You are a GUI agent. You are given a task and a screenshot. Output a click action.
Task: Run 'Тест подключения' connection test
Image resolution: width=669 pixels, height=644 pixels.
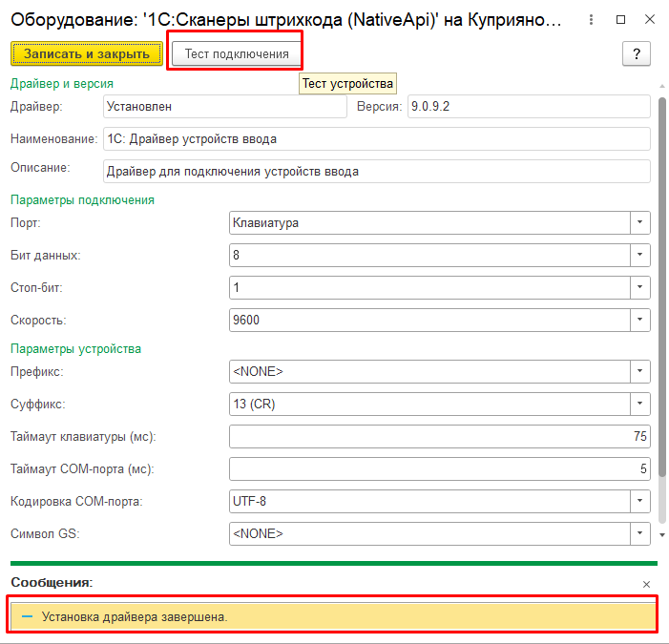pos(236,53)
